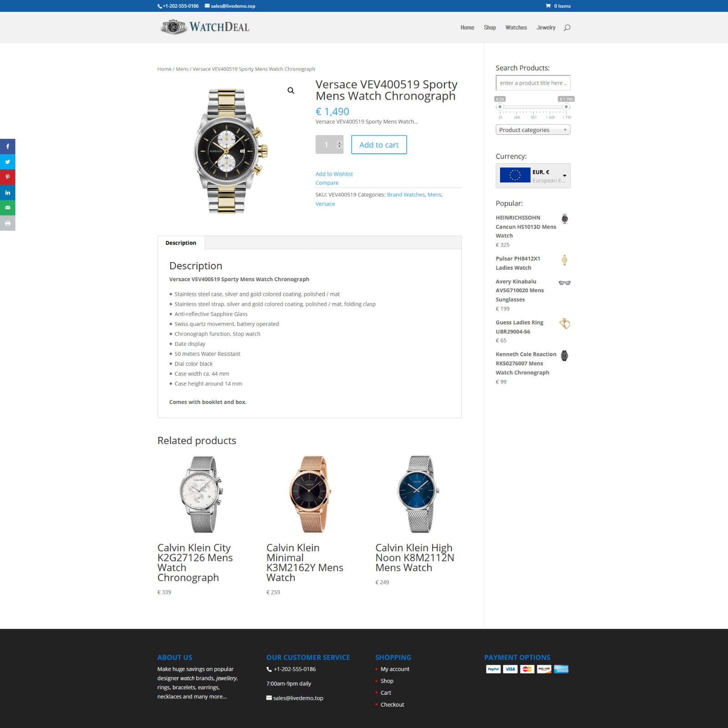Click the PayPal payment icon
This screenshot has height=728, width=728.
click(493, 669)
